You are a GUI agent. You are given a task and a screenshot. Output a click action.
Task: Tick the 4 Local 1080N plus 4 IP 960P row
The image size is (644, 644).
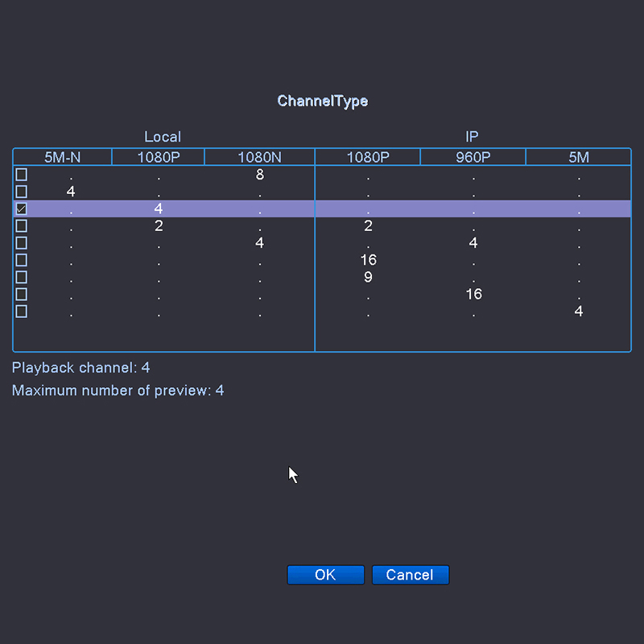[x=22, y=243]
